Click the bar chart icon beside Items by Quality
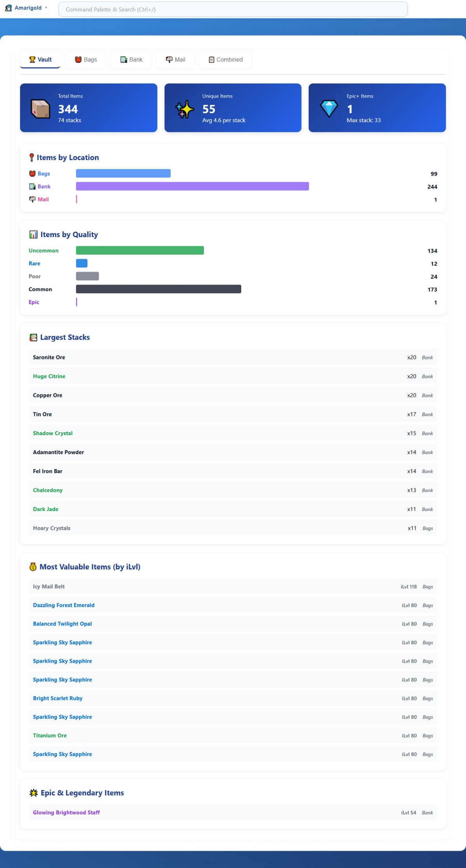The width and height of the screenshot is (466, 868). pos(33,234)
